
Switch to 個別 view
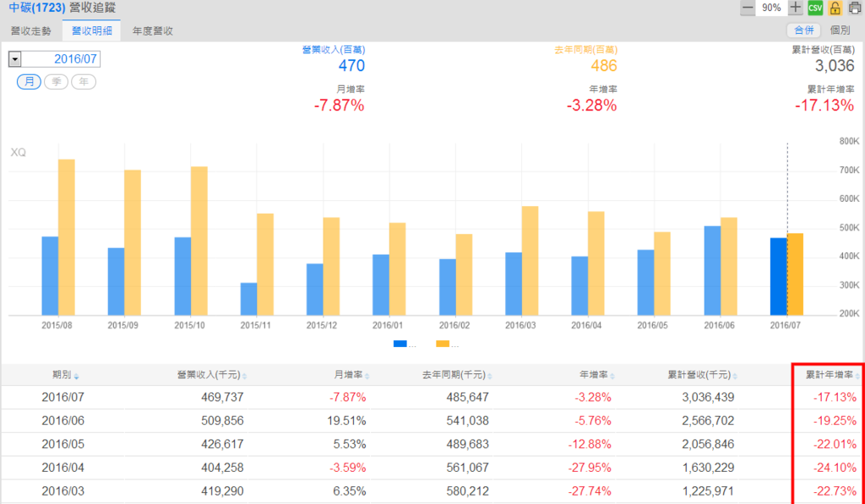(x=841, y=30)
